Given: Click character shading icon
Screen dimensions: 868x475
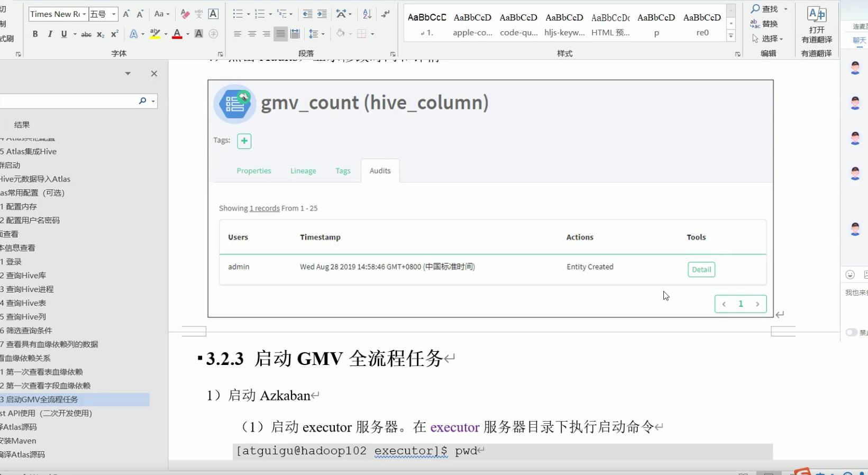Looking at the screenshot, I should 199,34.
